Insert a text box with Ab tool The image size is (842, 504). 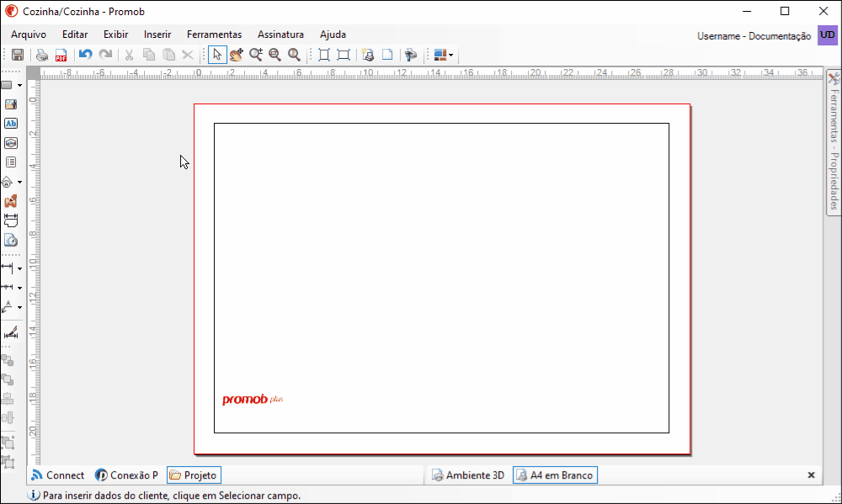click(11, 124)
